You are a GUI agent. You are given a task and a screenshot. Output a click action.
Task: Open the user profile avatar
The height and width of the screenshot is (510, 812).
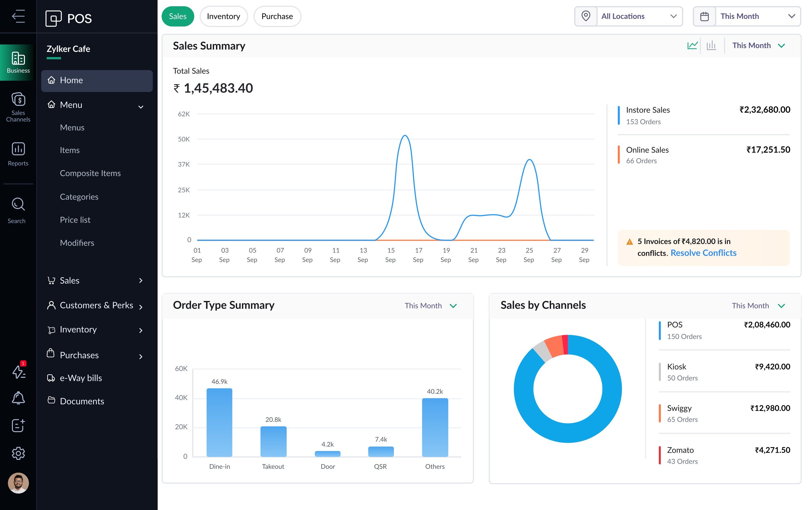(18, 483)
